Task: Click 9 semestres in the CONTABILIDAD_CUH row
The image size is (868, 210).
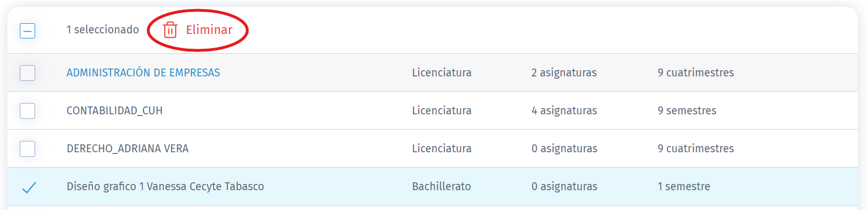Action: (687, 110)
